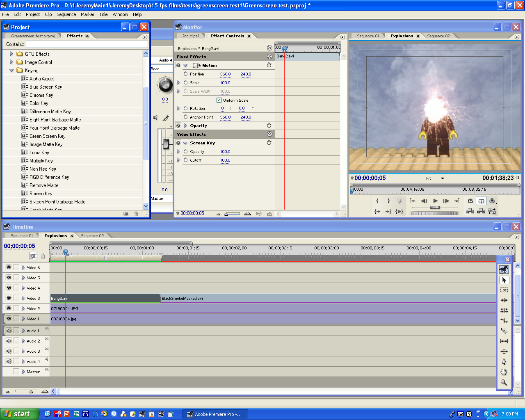Expand the Video 3 track

[23, 298]
